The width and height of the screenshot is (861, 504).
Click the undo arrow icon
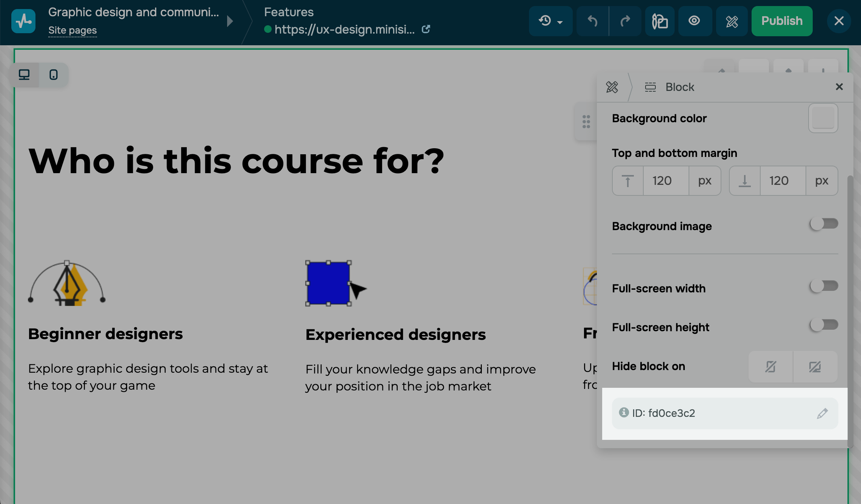click(592, 21)
